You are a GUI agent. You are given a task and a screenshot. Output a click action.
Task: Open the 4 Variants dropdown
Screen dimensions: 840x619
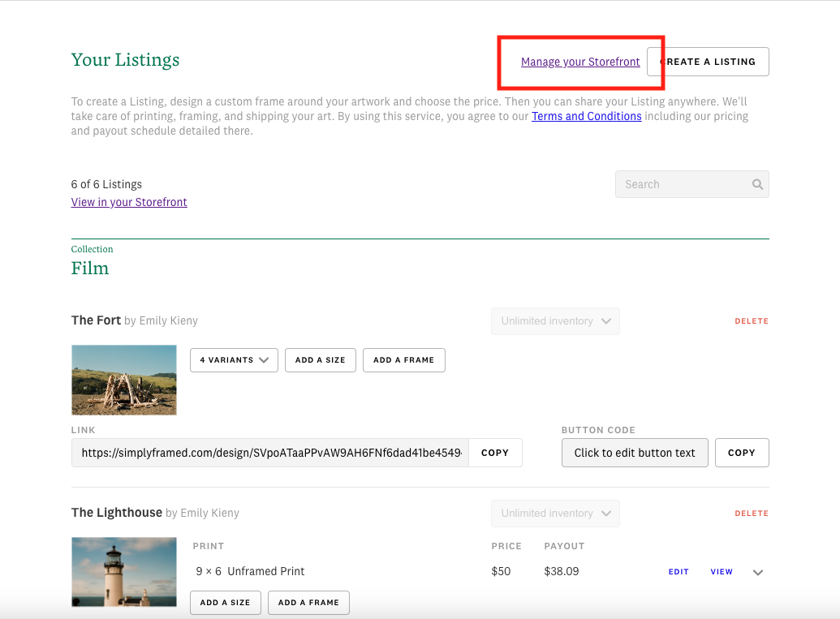234,360
